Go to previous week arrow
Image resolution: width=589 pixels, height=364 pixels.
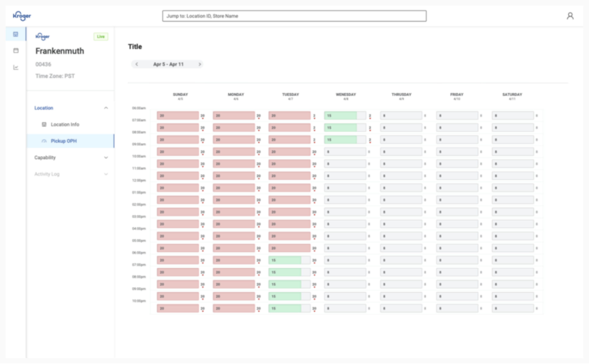click(x=137, y=64)
